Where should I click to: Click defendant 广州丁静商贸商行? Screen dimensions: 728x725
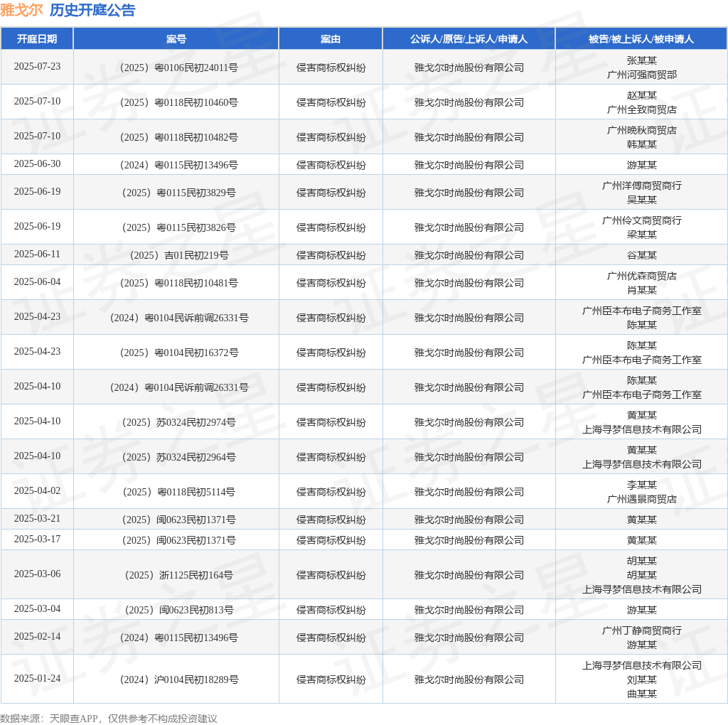point(642,630)
